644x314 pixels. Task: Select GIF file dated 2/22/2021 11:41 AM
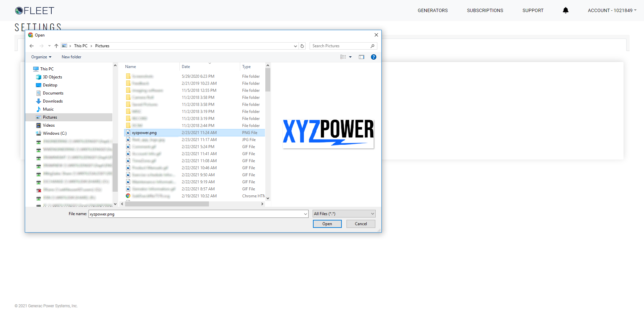coord(195,154)
